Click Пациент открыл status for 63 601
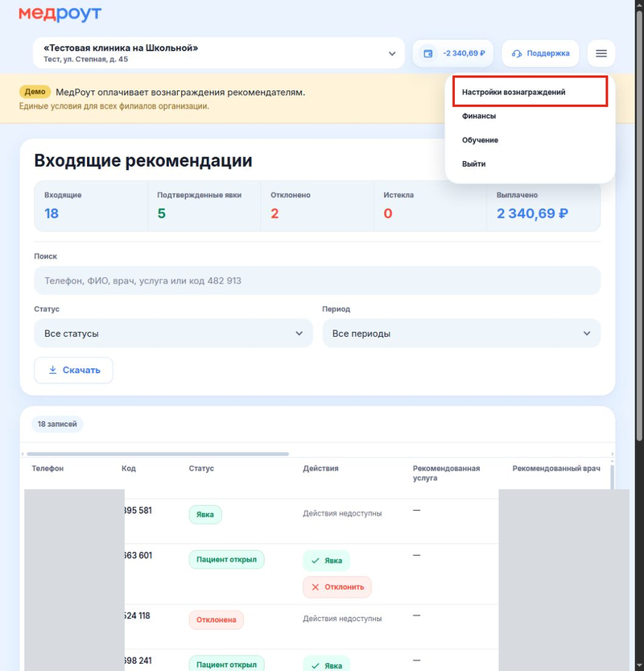 pyautogui.click(x=227, y=559)
